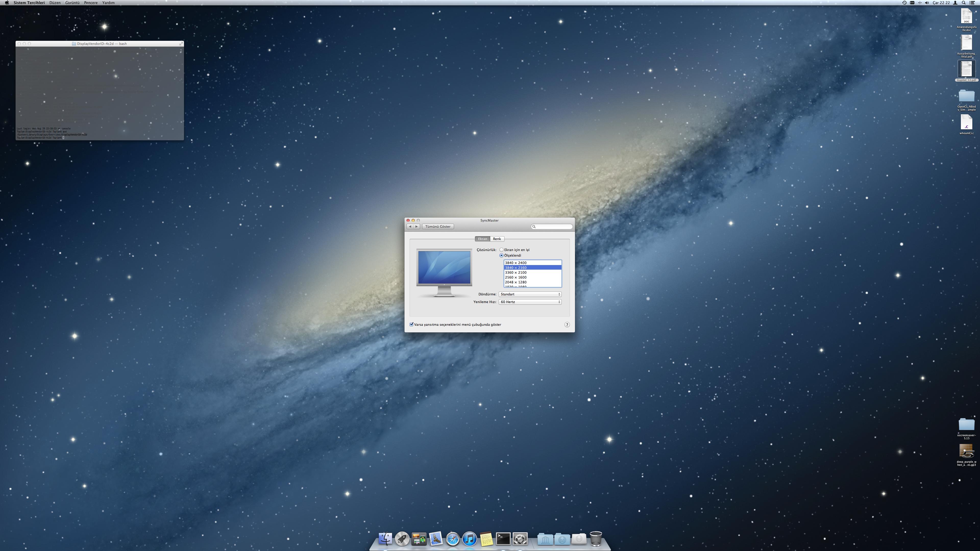Viewport: 980px width, 551px height.
Task: Open the Pencere menu
Action: [x=91, y=3]
